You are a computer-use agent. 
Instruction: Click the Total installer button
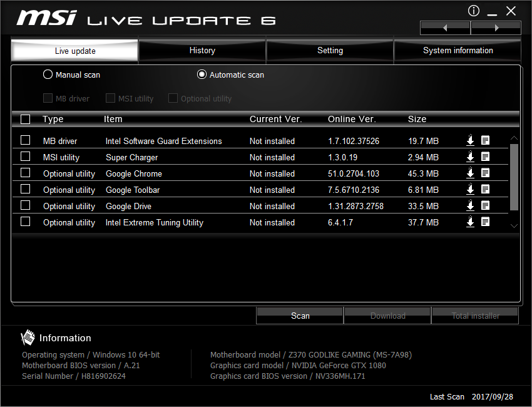[x=475, y=316]
